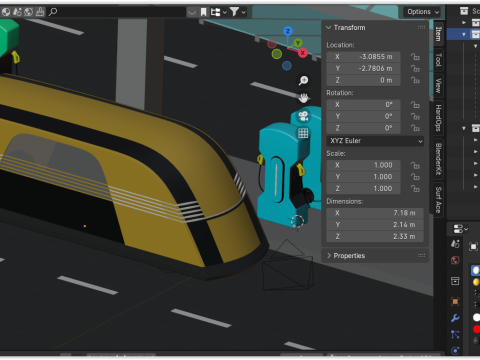This screenshot has width=480, height=360.
Task: Toggle perspective orthographic grid icon
Action: pyautogui.click(x=303, y=133)
